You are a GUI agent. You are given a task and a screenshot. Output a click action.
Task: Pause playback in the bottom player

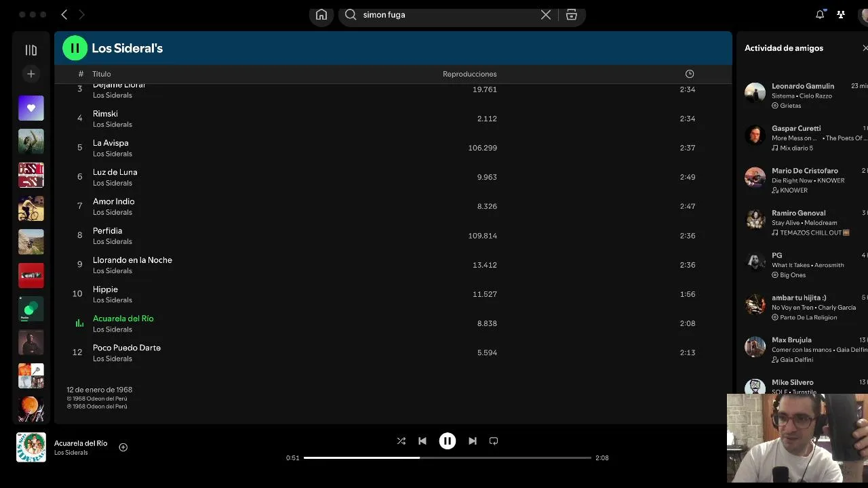tap(448, 441)
